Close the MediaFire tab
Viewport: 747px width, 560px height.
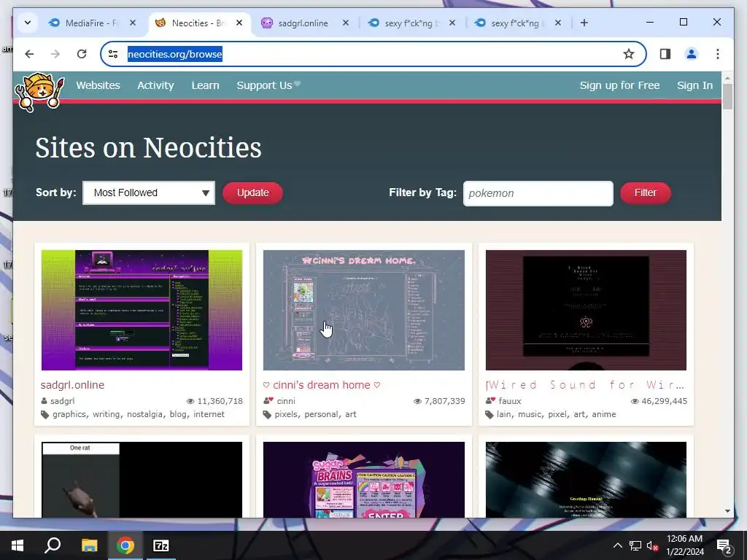[x=133, y=23]
